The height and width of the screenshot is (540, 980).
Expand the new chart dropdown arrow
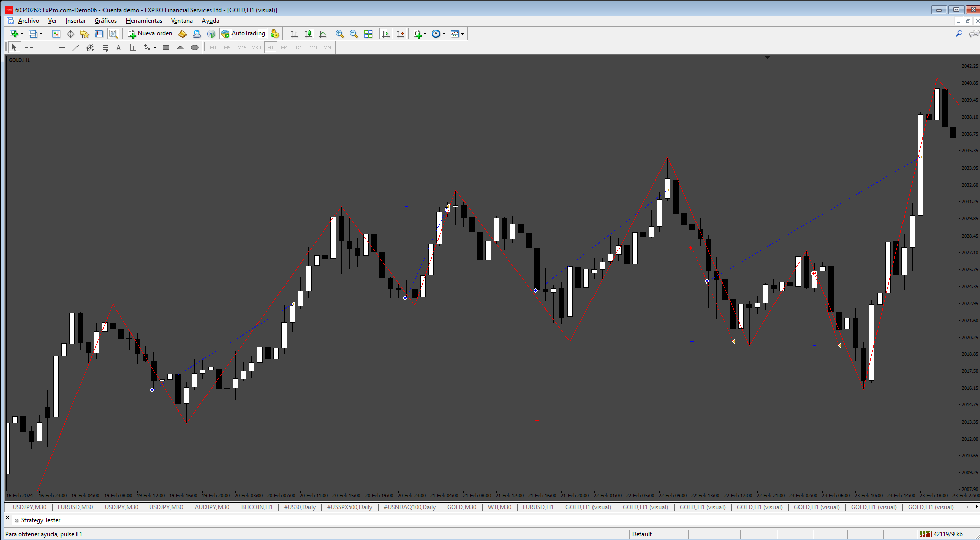22,34
